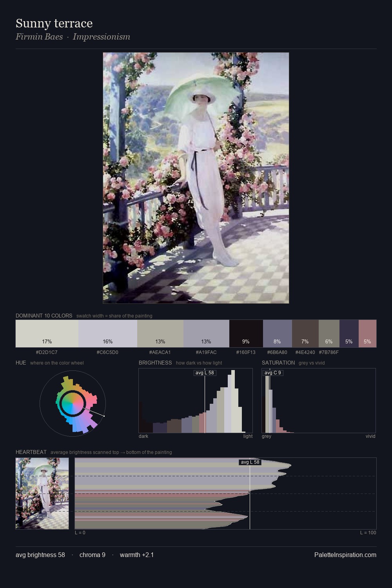Click the 'how dark vs how light' caption

[199, 363]
